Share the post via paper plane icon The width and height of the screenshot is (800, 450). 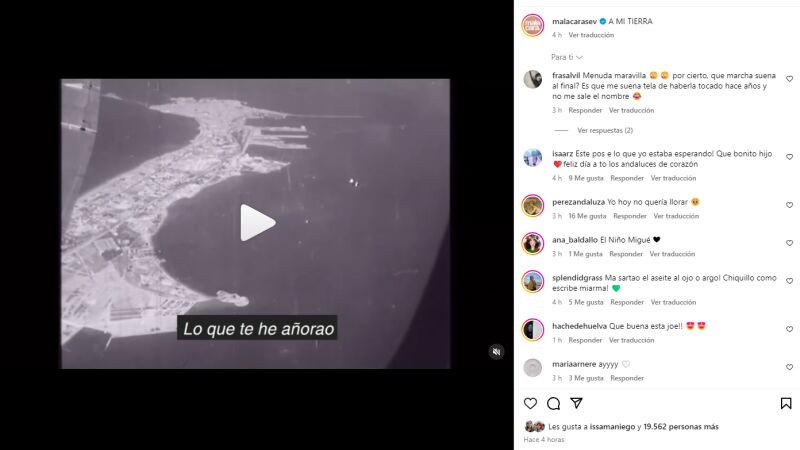click(577, 403)
